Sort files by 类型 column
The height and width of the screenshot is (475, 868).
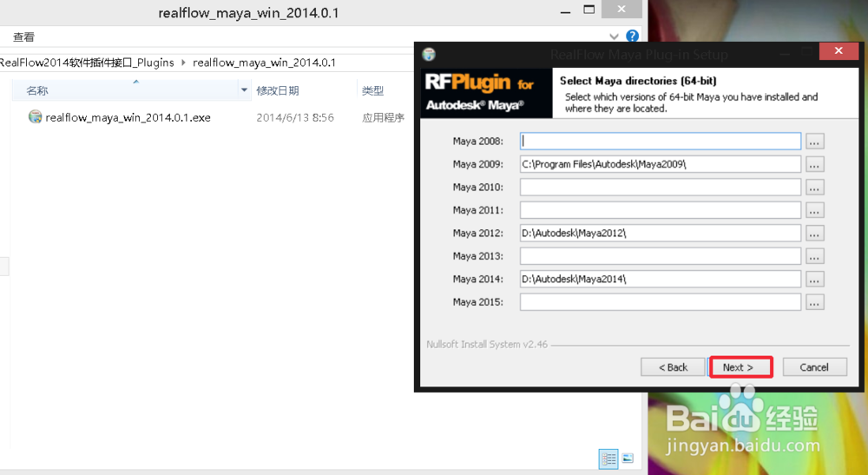(x=372, y=90)
